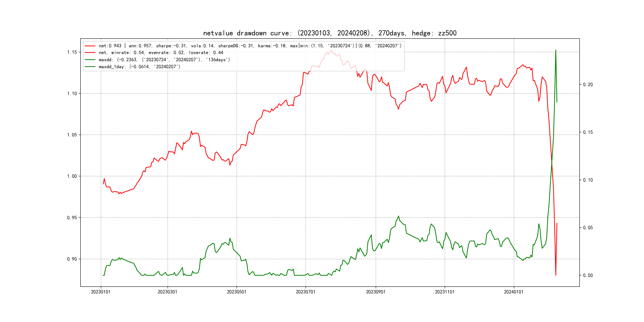Click the green line sample beside 'maxdd_1day'

pos(90,67)
